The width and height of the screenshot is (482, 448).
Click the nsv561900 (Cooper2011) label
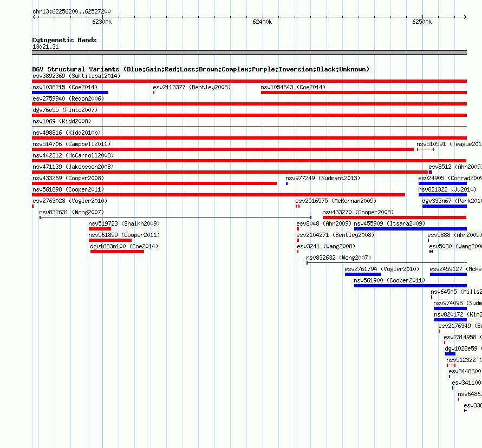click(x=389, y=280)
